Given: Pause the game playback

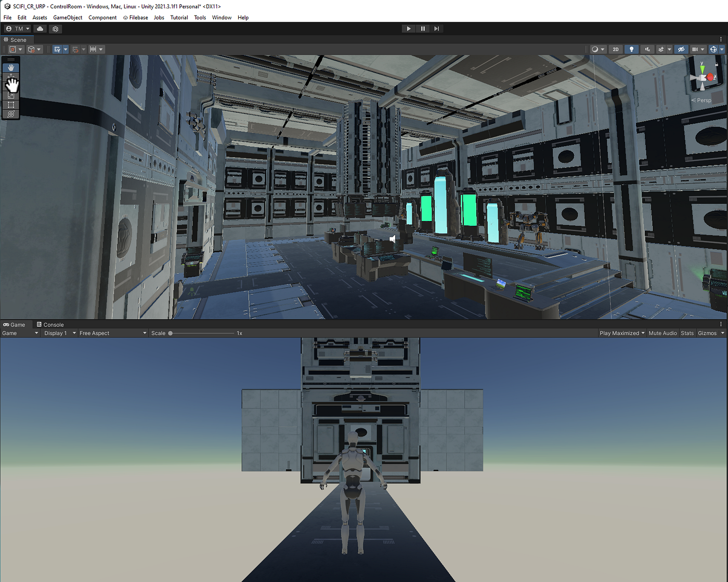Looking at the screenshot, I should 423,29.
